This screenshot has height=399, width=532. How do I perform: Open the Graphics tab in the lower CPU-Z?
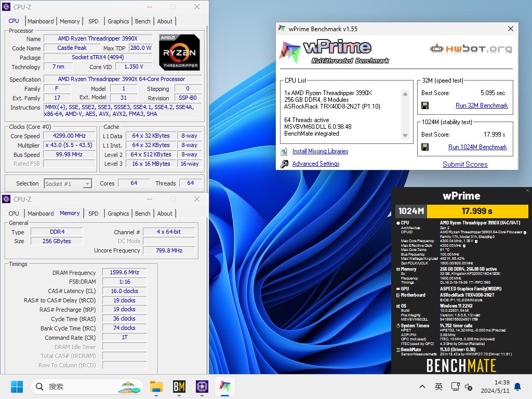tap(118, 214)
